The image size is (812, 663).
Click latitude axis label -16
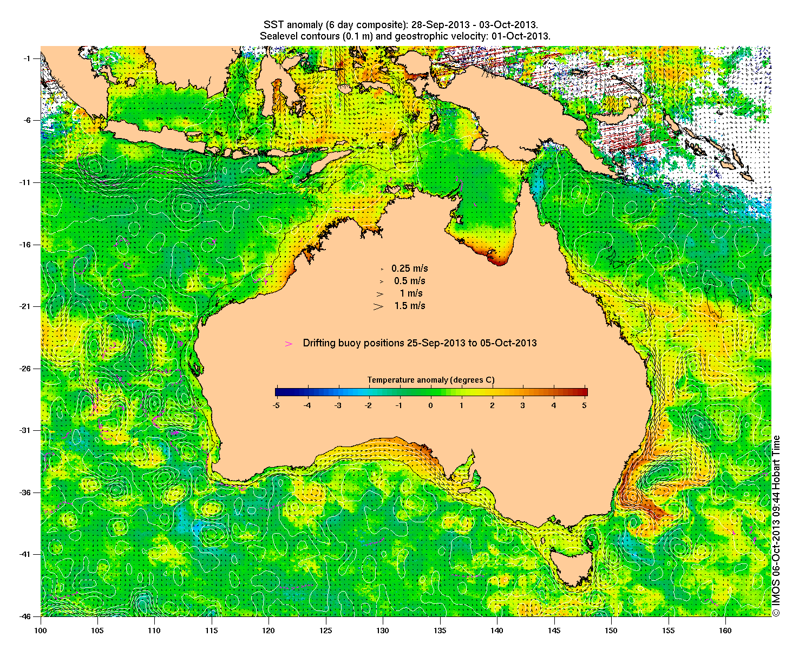tap(25, 245)
